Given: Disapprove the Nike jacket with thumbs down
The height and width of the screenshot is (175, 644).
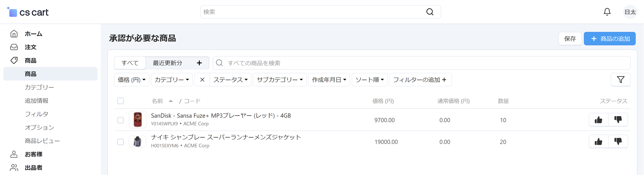Looking at the screenshot, I should click(x=618, y=141).
